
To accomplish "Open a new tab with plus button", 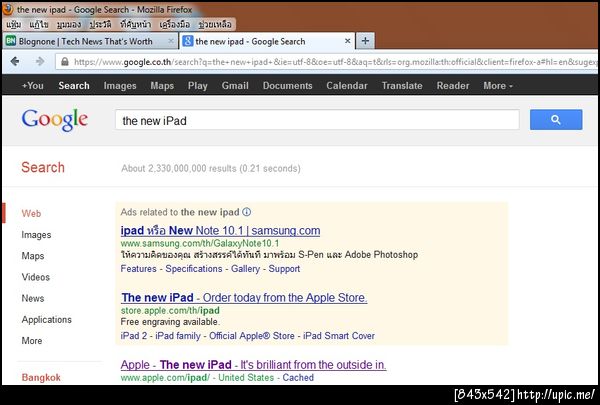I will 365,41.
